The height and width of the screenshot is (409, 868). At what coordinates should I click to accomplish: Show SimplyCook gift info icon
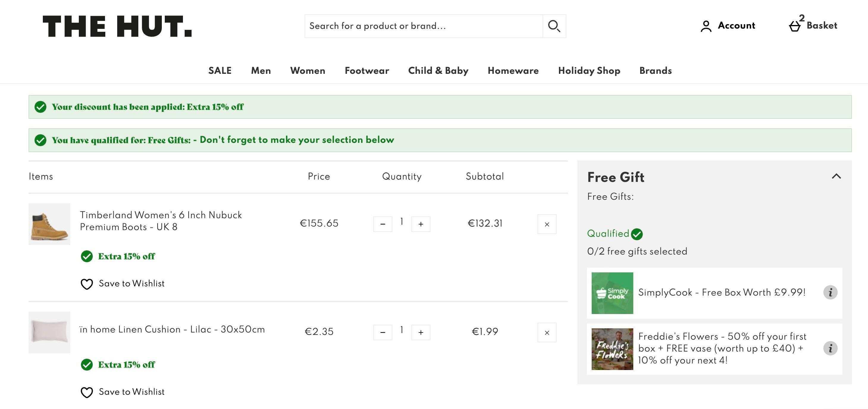pyautogui.click(x=830, y=292)
